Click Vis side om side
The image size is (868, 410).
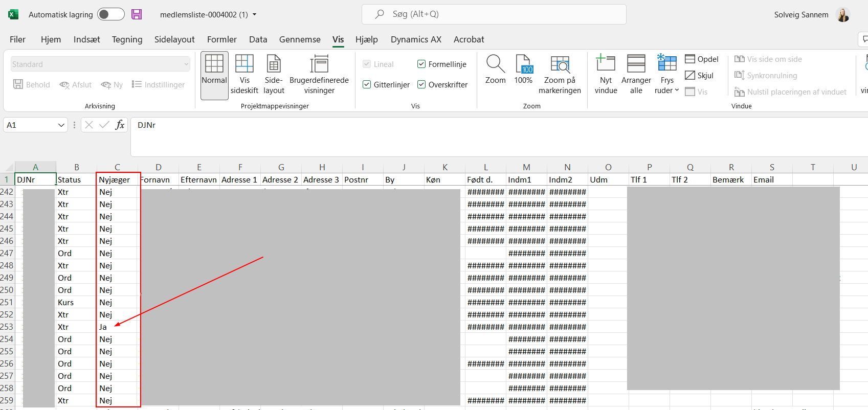coord(768,59)
